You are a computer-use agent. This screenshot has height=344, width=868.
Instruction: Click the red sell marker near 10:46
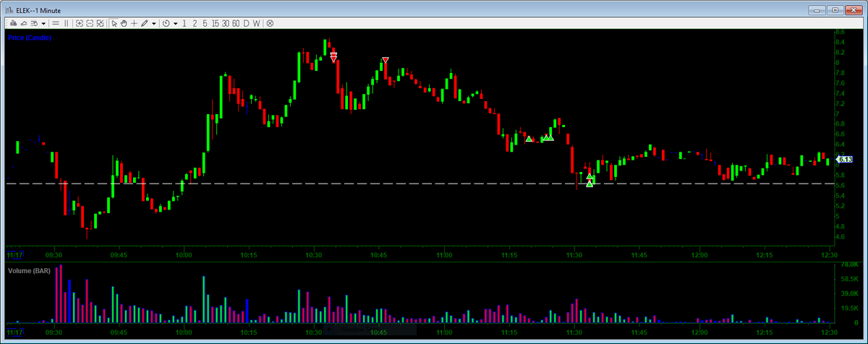tap(386, 60)
